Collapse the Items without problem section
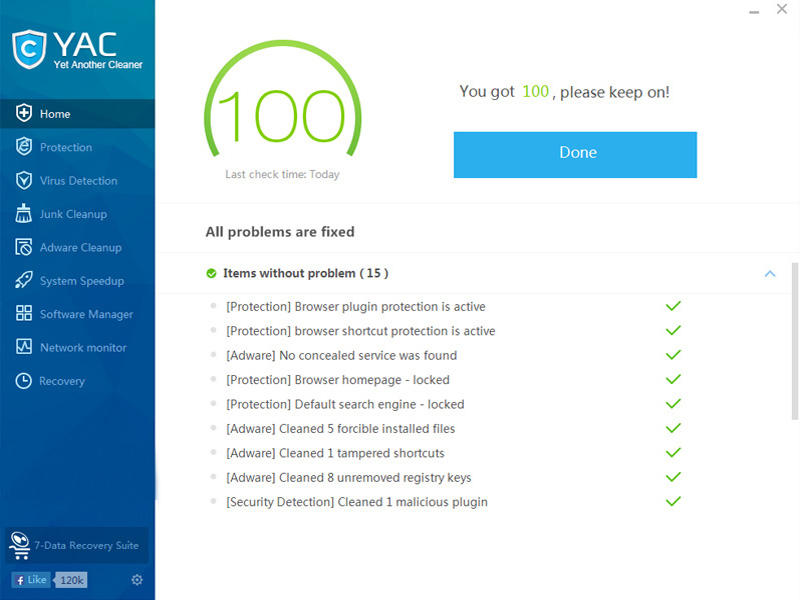Image resolution: width=800 pixels, height=600 pixels. [x=769, y=273]
